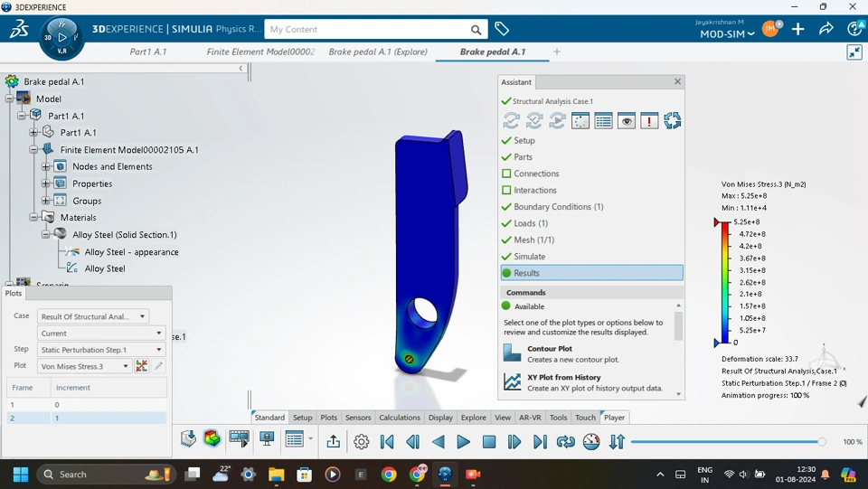This screenshot has height=489, width=868.
Task: Click the animation progress slider handle
Action: (822, 441)
